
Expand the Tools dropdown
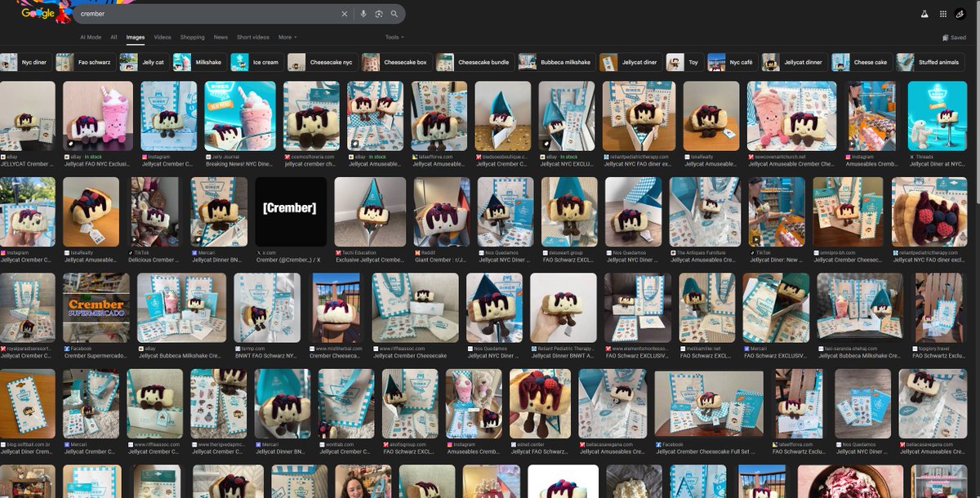tap(394, 38)
